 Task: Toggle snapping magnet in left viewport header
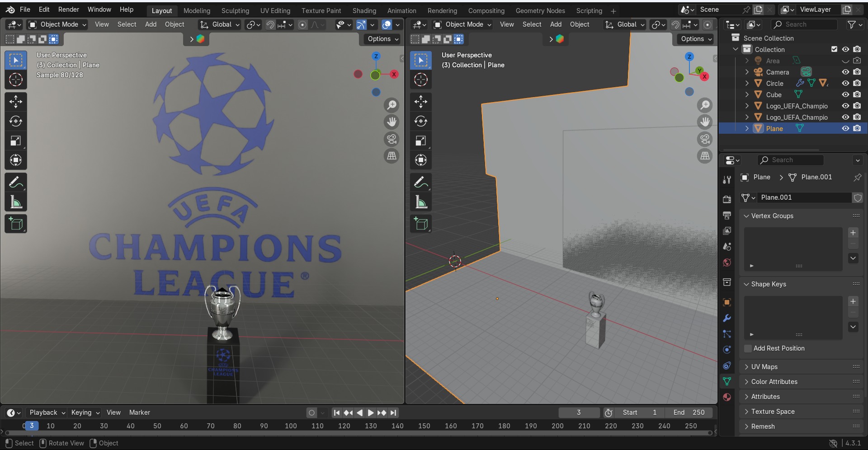(x=270, y=24)
